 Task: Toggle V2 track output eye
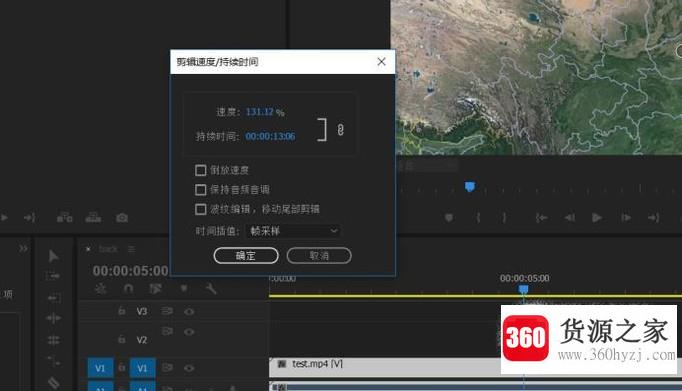(x=189, y=332)
